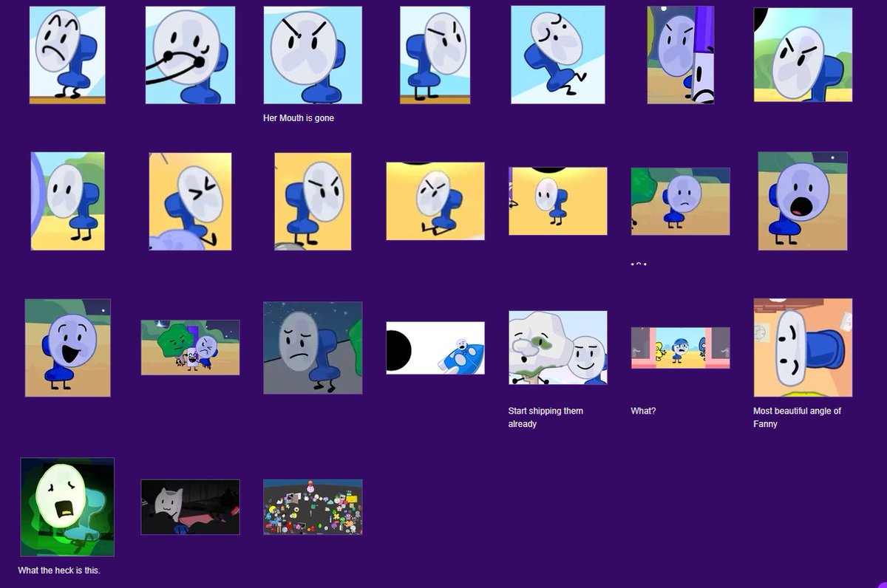Open the green glowing Fanny thumbnail
The height and width of the screenshot is (588, 887).
[67, 507]
